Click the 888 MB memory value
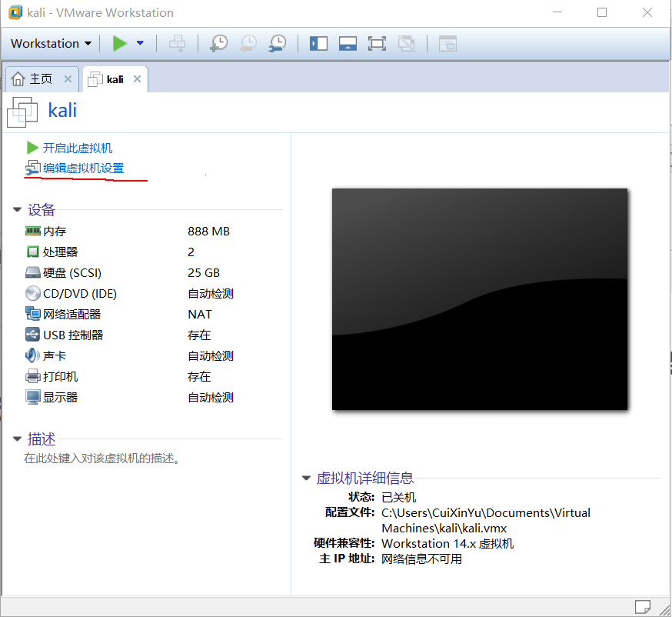 pos(208,231)
